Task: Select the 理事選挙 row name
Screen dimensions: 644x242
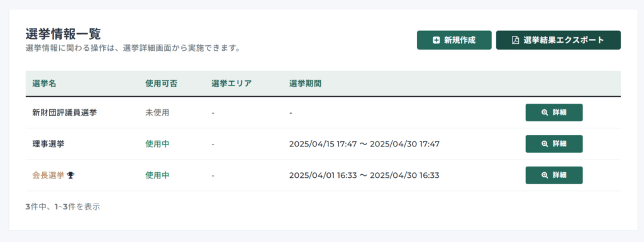Action: 48,144
